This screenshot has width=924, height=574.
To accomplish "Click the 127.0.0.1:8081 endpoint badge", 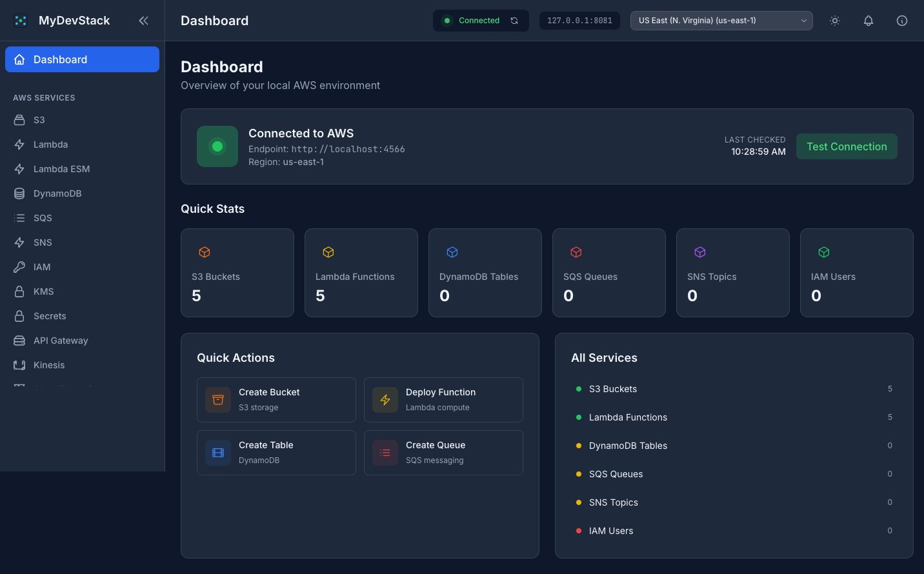I will point(579,21).
